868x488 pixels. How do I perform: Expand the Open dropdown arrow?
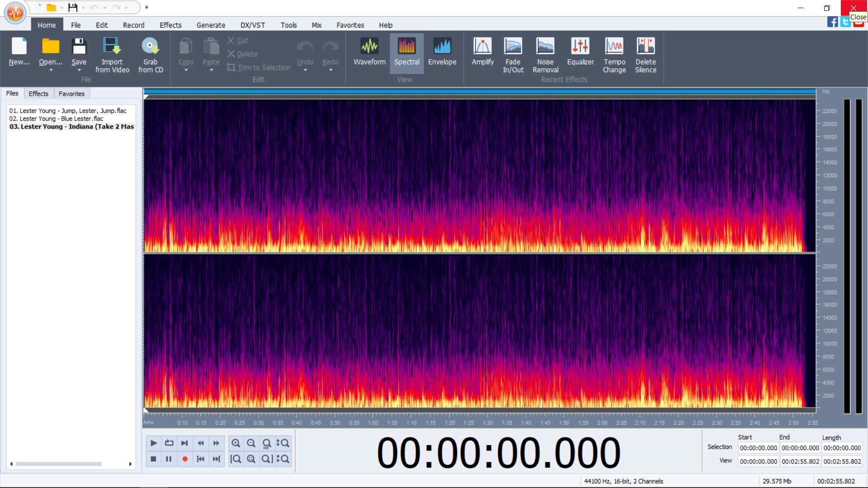point(51,70)
